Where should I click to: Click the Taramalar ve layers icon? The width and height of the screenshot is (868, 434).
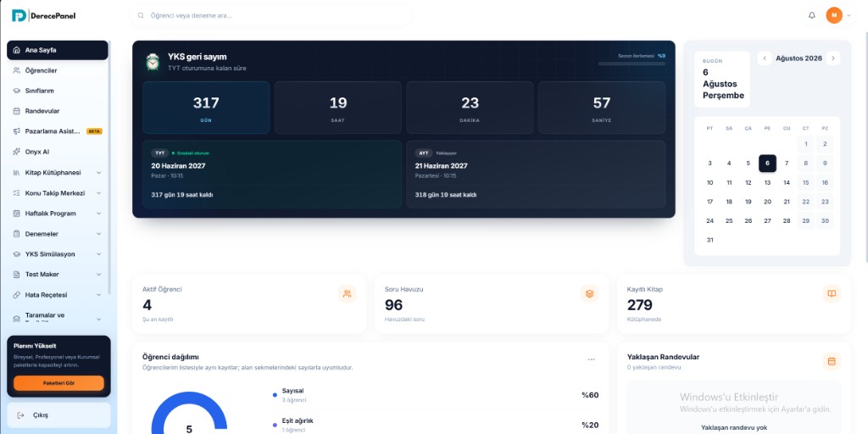pos(17,319)
